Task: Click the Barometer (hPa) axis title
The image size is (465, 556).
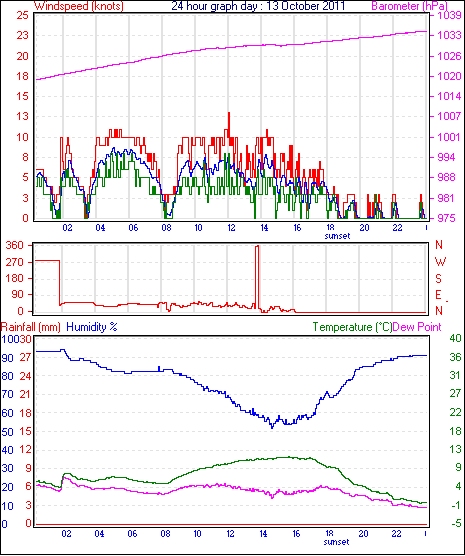Action: tap(410, 6)
